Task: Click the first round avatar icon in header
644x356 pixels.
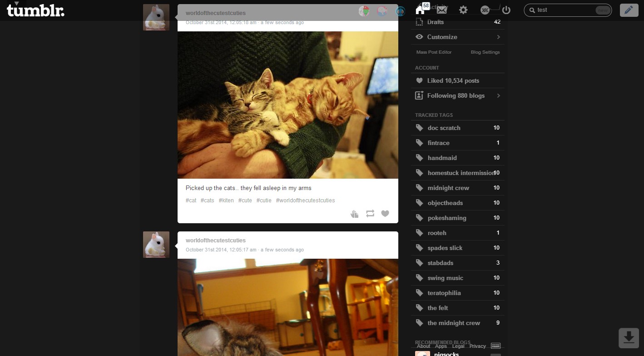Action: pos(364,11)
